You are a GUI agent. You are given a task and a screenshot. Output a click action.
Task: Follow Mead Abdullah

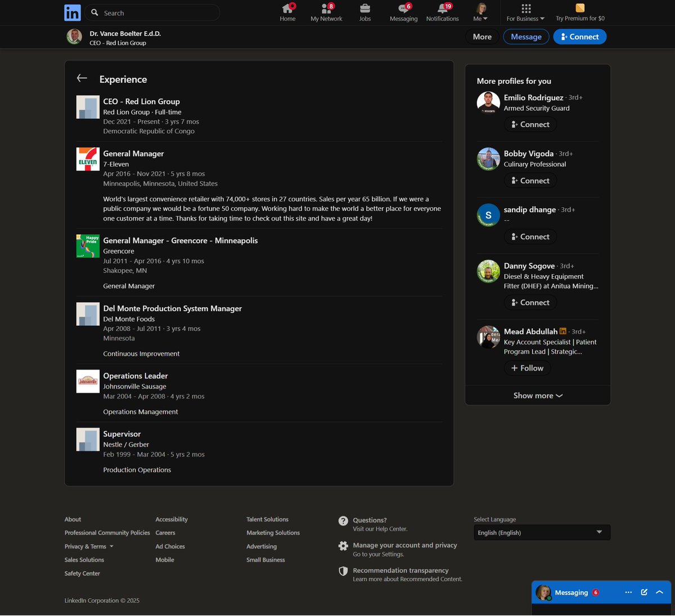coord(527,368)
